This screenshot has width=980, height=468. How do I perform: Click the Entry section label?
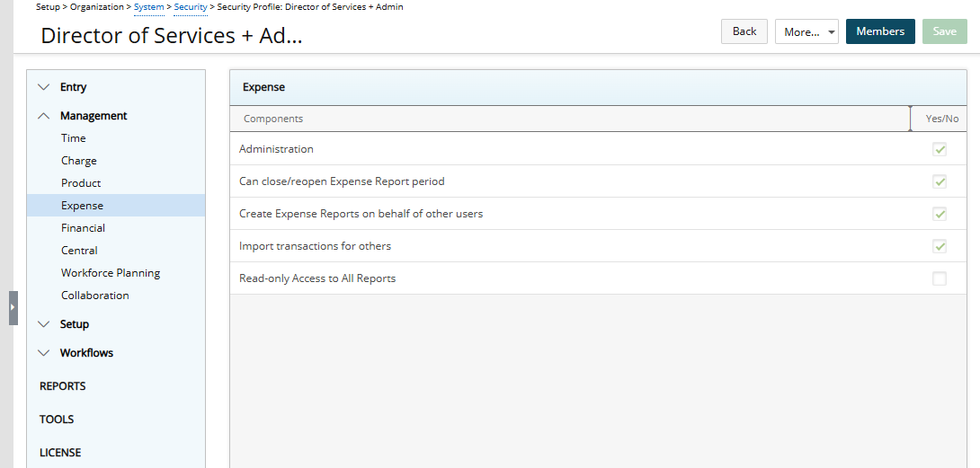(x=73, y=87)
